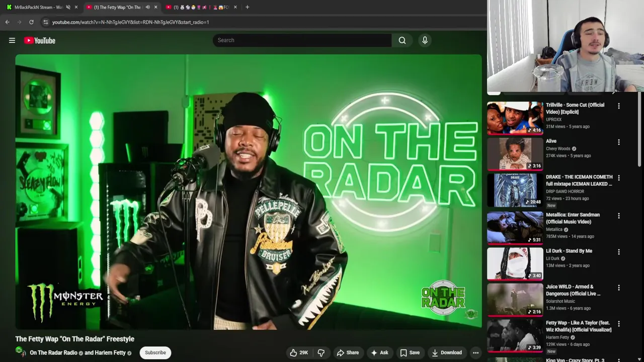Click 'Lil Durk - Stand By Me' title
Image resolution: width=644 pixels, height=362 pixels.
[x=569, y=251]
